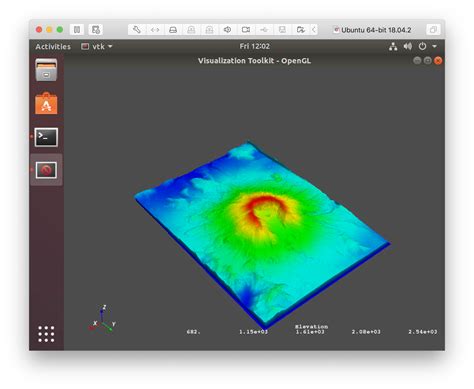Screen dimensions: 474x389
Task: Open the vtk application menu
Action: pos(97,47)
